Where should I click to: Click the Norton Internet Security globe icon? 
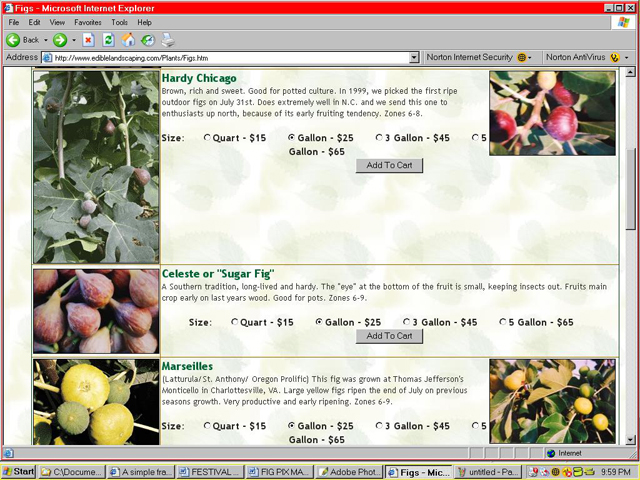[x=522, y=58]
